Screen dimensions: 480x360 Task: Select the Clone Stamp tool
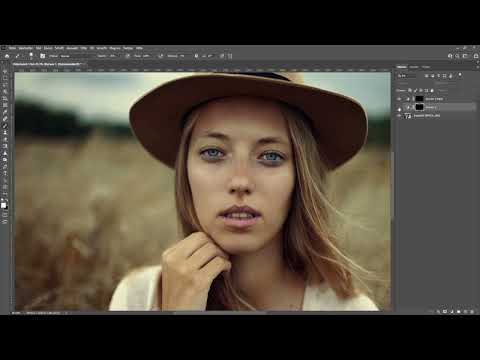[5, 132]
